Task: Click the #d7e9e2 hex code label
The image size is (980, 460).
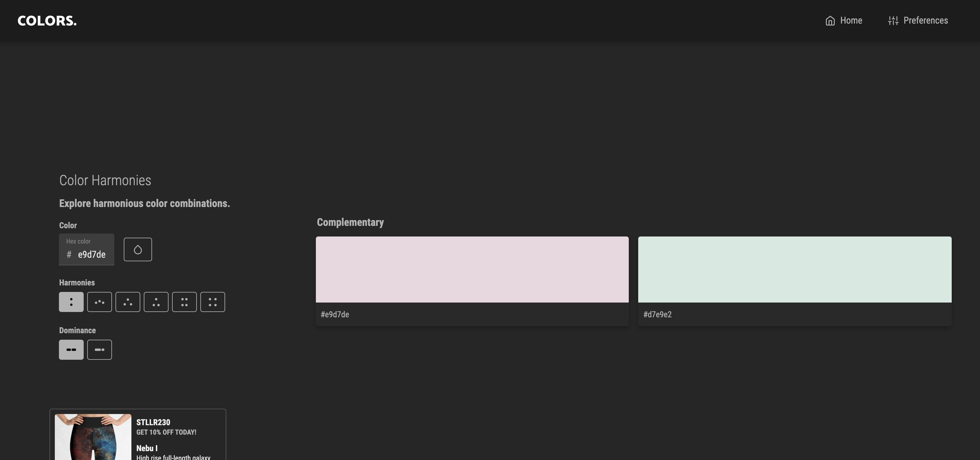Action: [657, 315]
